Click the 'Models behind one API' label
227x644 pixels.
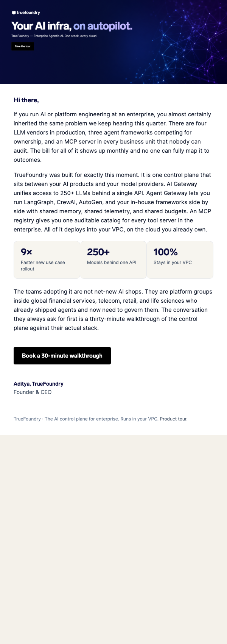tap(112, 263)
